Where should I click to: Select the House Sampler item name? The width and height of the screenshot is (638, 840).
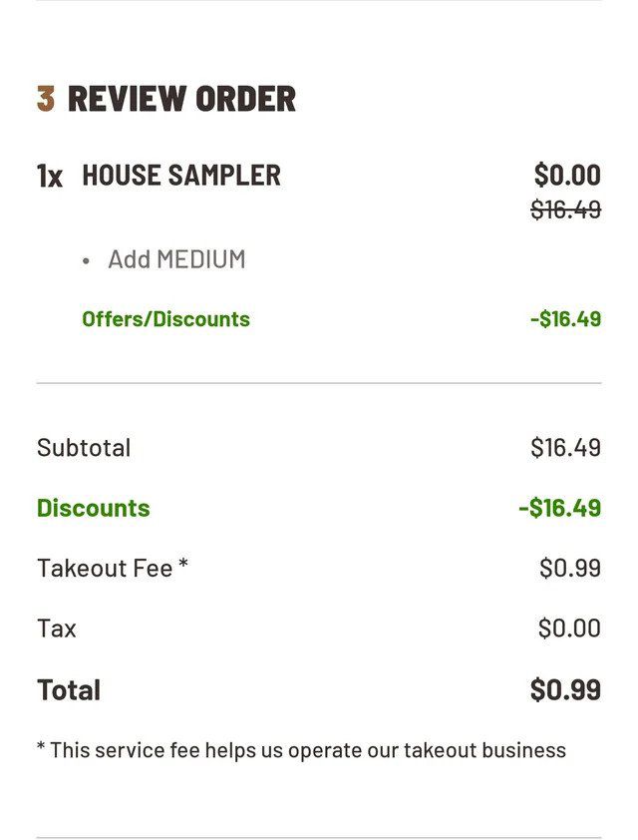click(x=181, y=176)
